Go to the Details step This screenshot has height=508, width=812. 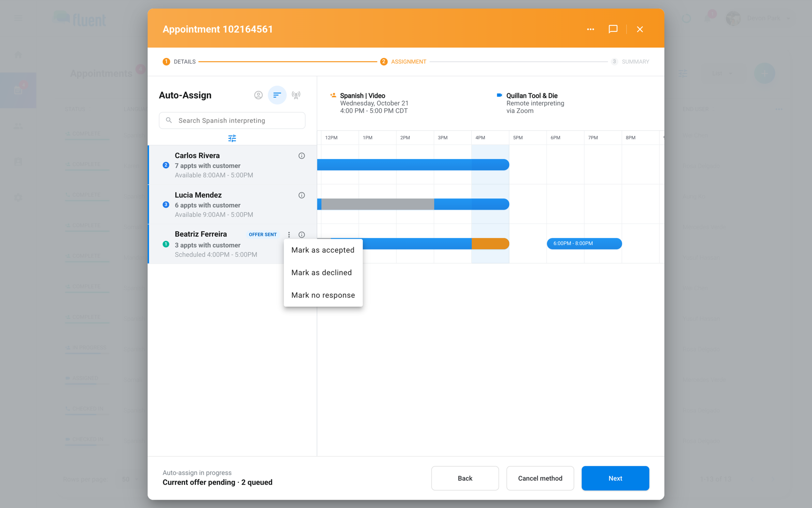179,62
